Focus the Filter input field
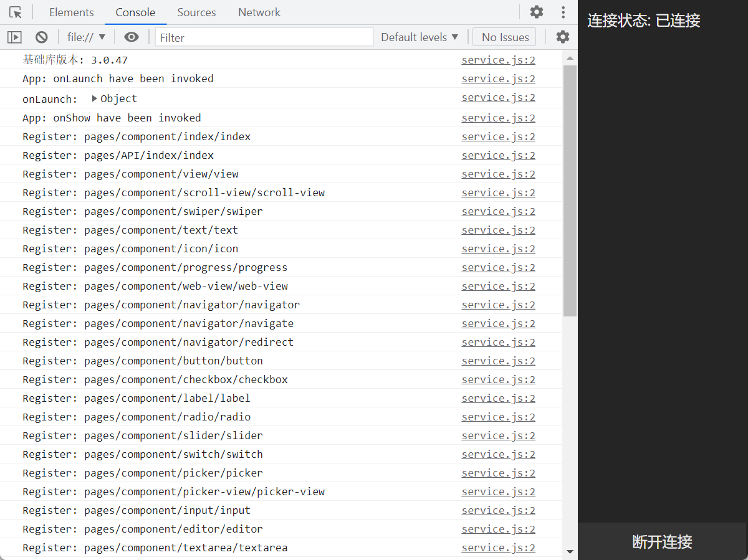Viewport: 748px width, 560px height. click(264, 37)
